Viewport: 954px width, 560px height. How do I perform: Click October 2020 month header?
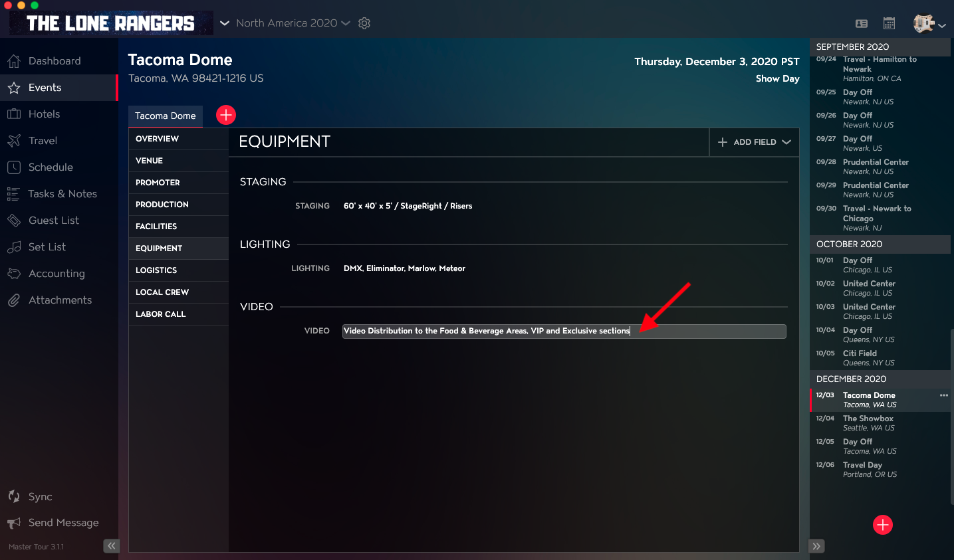[880, 244]
